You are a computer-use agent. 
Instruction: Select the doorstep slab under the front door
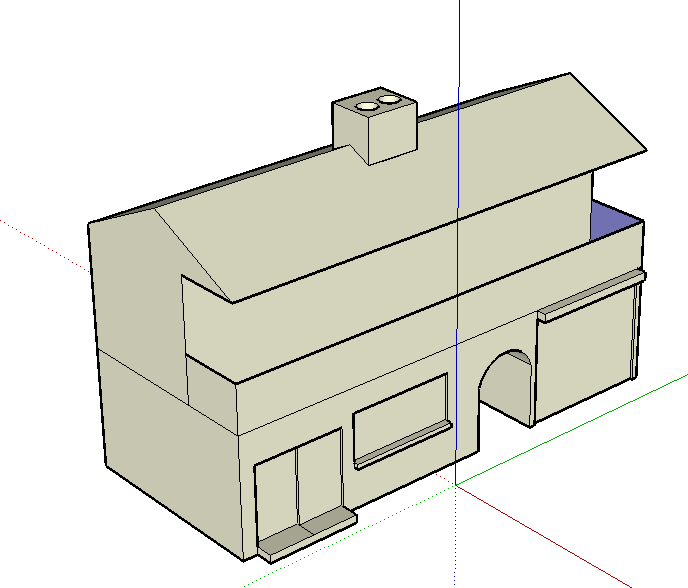(x=307, y=535)
